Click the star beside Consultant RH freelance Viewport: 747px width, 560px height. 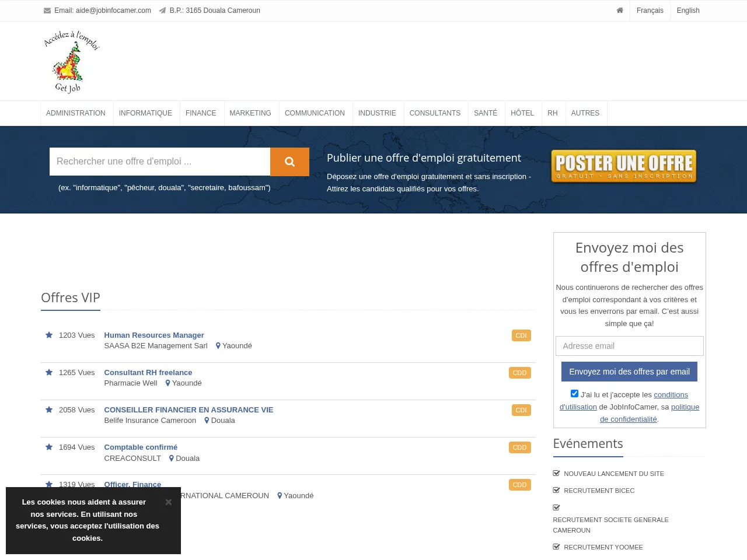coord(49,372)
